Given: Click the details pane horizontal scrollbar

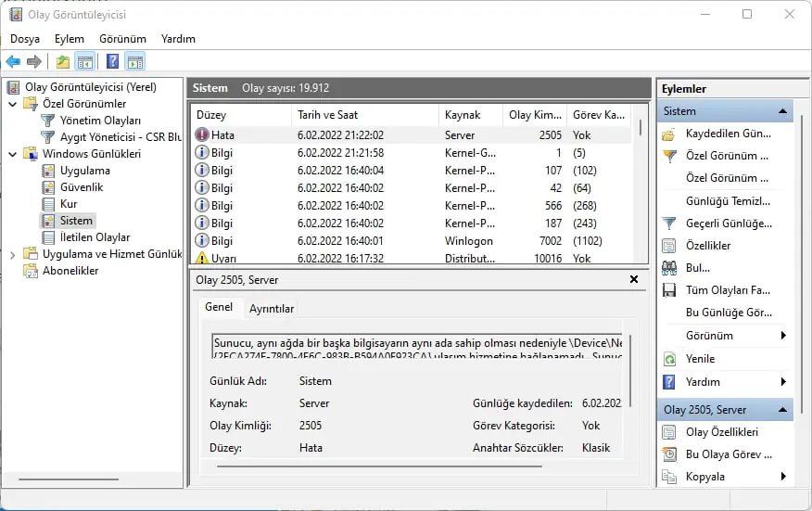Looking at the screenshot, I should (x=380, y=466).
